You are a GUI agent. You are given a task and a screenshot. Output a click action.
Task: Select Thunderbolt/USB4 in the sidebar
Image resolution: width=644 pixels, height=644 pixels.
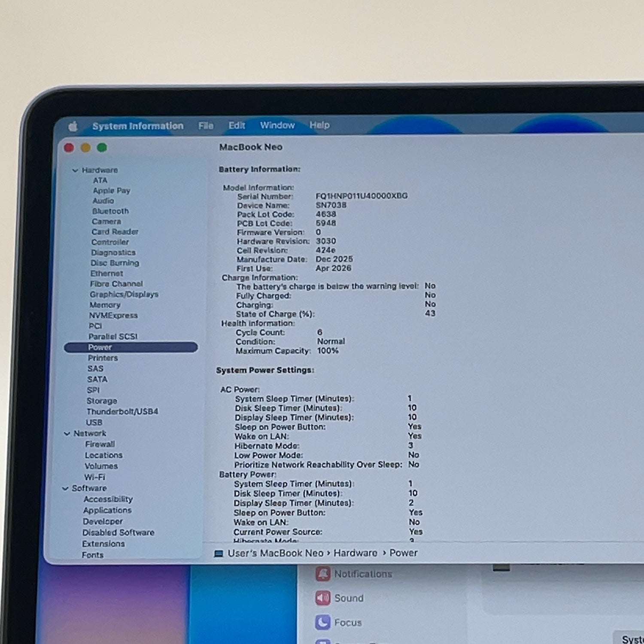[x=122, y=412]
